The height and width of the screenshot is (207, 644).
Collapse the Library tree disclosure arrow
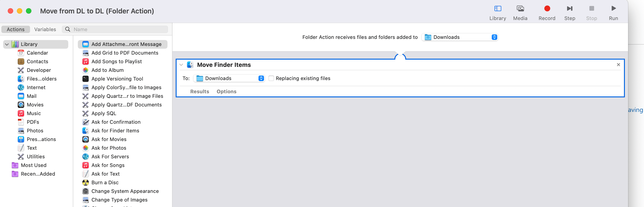[7, 44]
